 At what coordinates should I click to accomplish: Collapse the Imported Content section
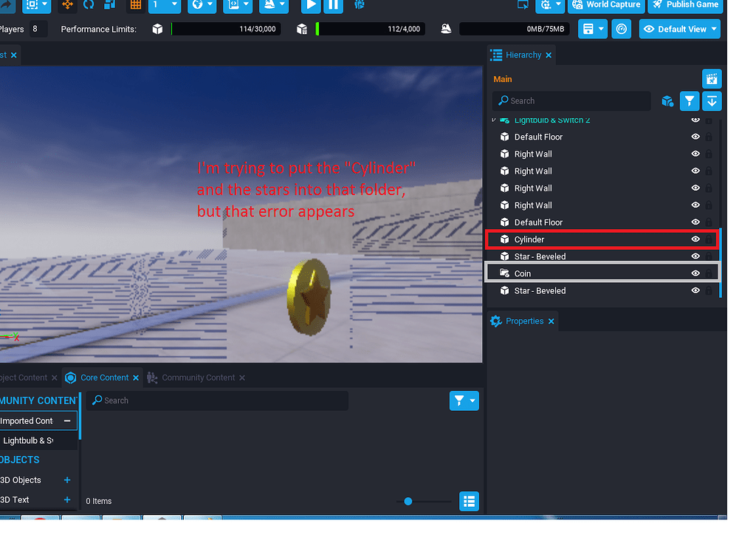67,421
